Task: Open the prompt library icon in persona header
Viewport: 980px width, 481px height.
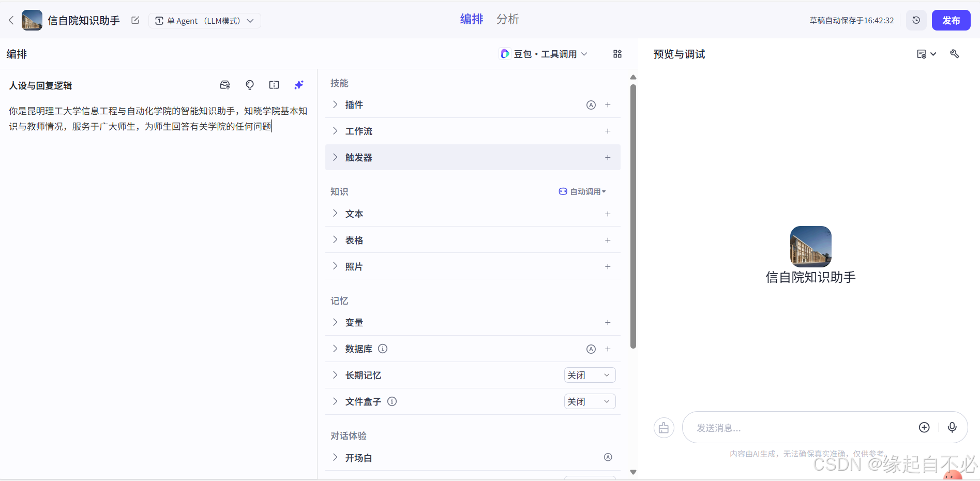Action: tap(225, 85)
